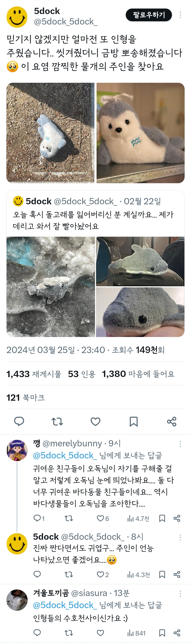Follow 5dock with 팔로우하기 button

[149, 15]
